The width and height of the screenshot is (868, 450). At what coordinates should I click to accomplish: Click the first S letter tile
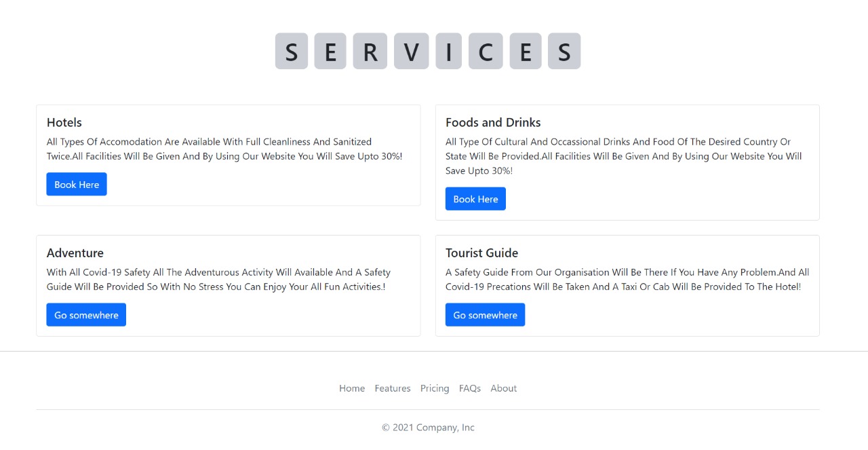point(292,51)
